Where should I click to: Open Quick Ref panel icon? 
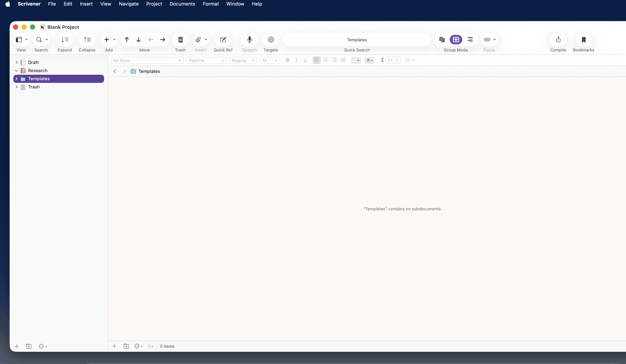pyautogui.click(x=223, y=39)
